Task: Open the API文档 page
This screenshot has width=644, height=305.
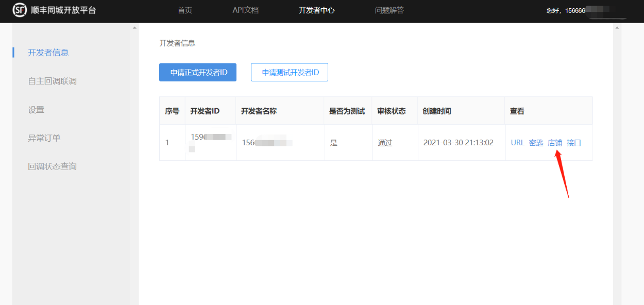Action: click(x=245, y=10)
